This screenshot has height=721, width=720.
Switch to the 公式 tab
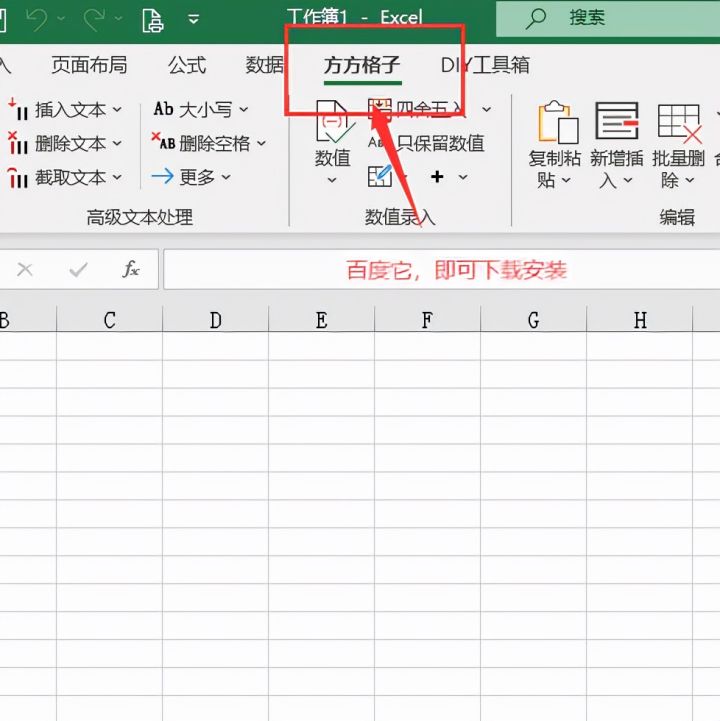(187, 65)
